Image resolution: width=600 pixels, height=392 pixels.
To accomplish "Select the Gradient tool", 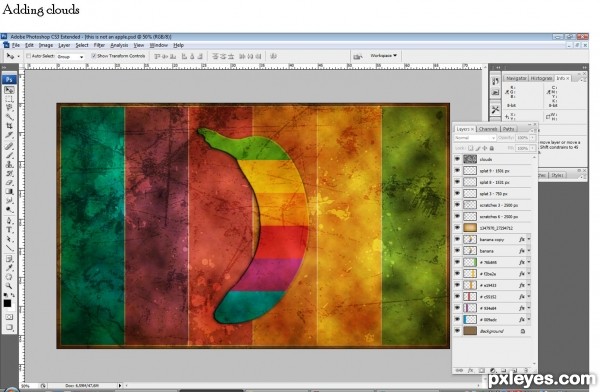I will click(9, 192).
